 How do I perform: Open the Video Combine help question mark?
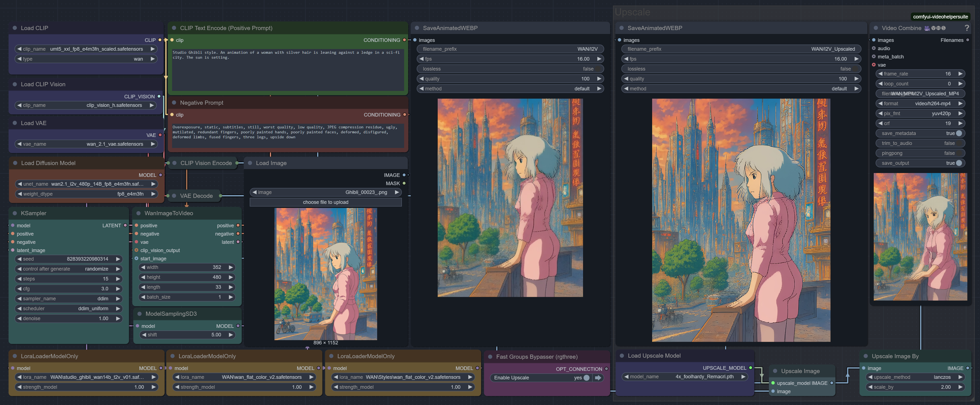tap(967, 28)
